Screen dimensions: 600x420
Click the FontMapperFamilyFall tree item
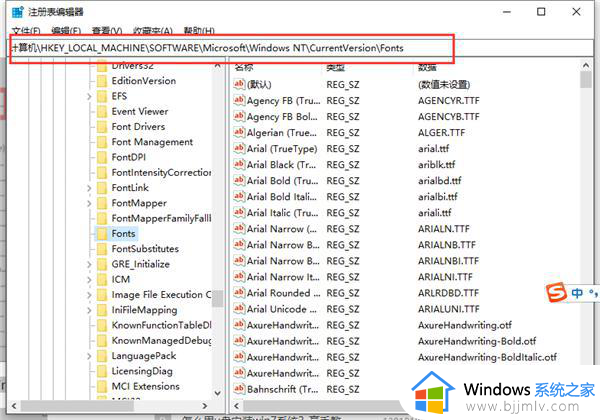[x=161, y=218]
